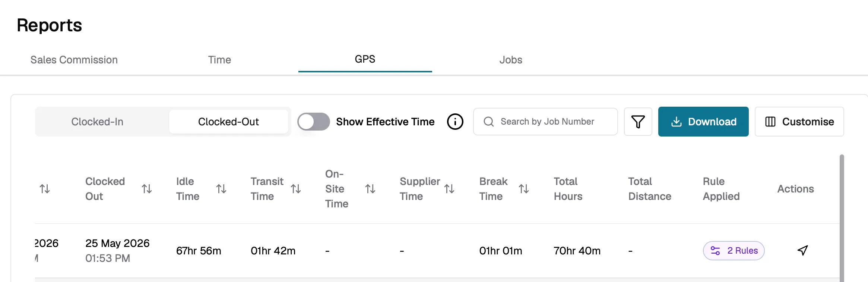Image resolution: width=868 pixels, height=282 pixels.
Task: Open the Customise columns panel
Action: click(799, 122)
